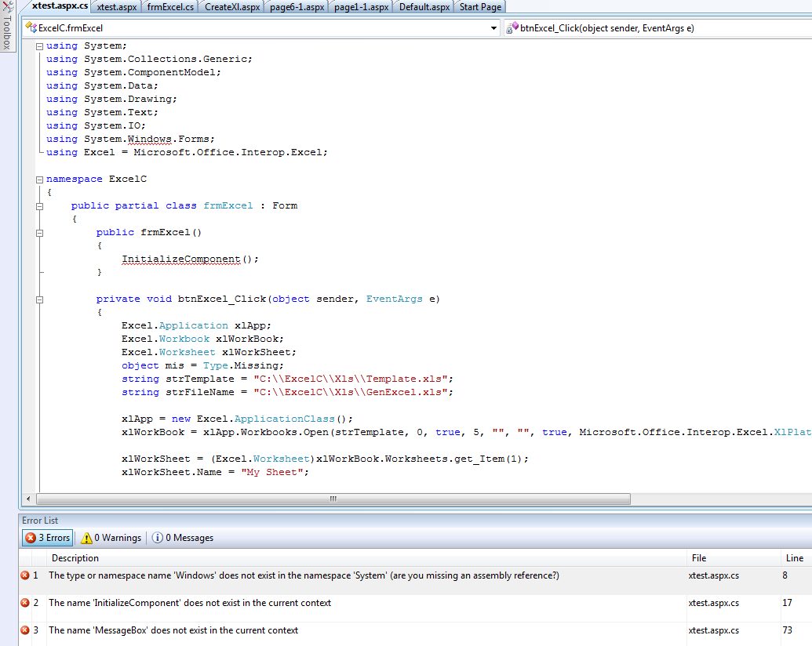This screenshot has width=812, height=646.
Task: Sort errors by the File column header
Action: point(734,558)
